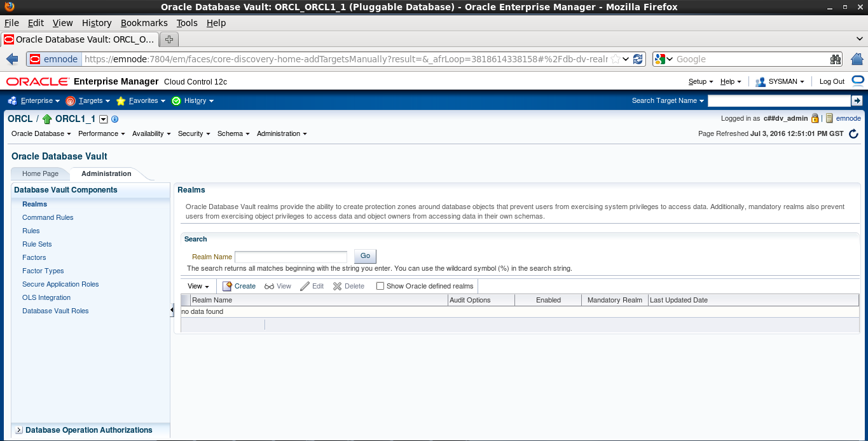The height and width of the screenshot is (441, 868).
Task: Click the lock icon beside c##dv_admin
Action: [x=815, y=118]
